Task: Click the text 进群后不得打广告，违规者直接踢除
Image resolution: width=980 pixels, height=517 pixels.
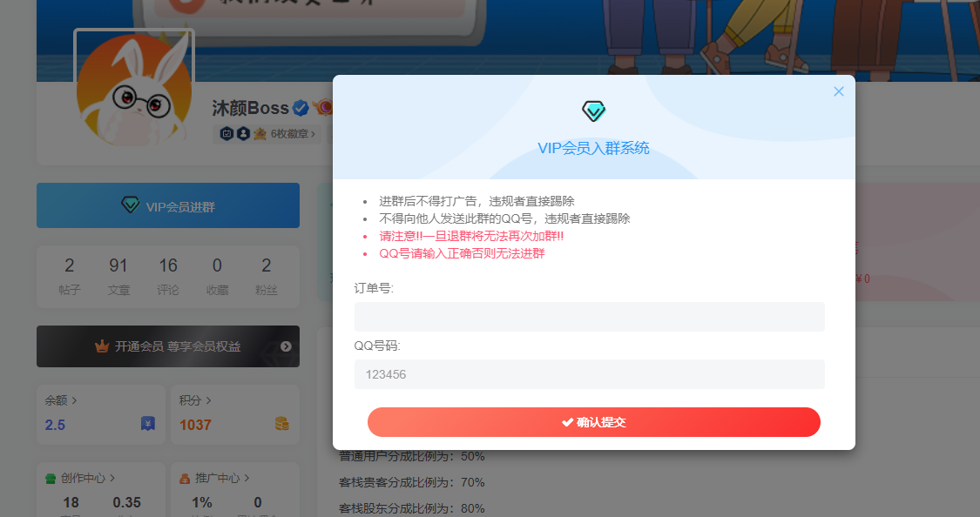Action: [476, 201]
